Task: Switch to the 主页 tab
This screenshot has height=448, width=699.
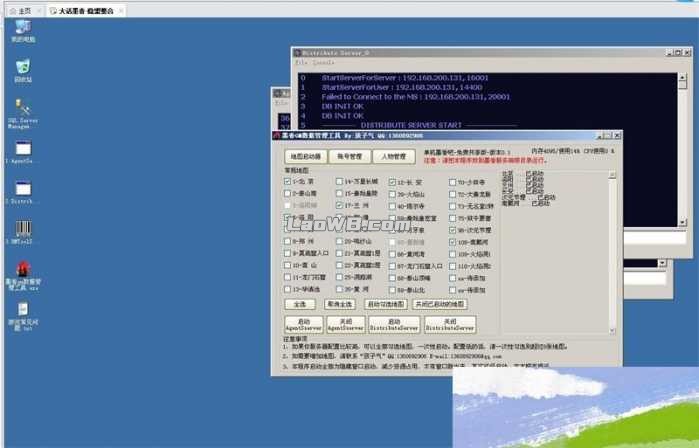Action: tap(20, 11)
